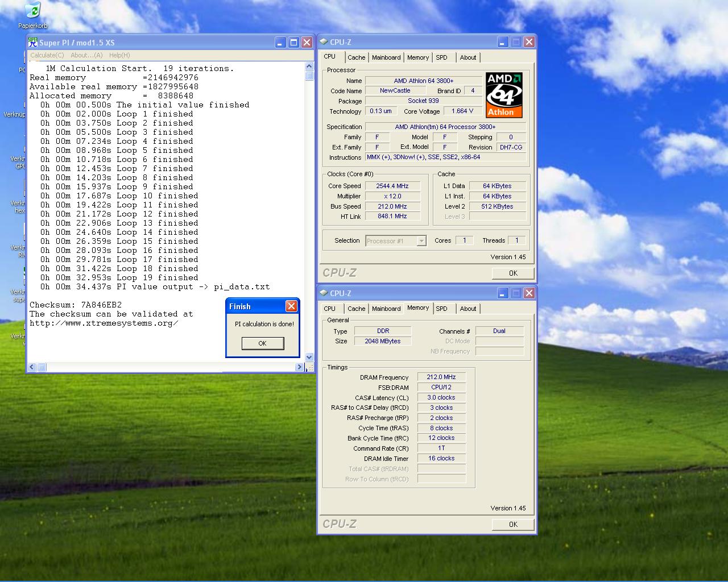Switch to Cache tab in upper CPU-Z
Viewport: 728px width, 582px height.
tap(357, 57)
